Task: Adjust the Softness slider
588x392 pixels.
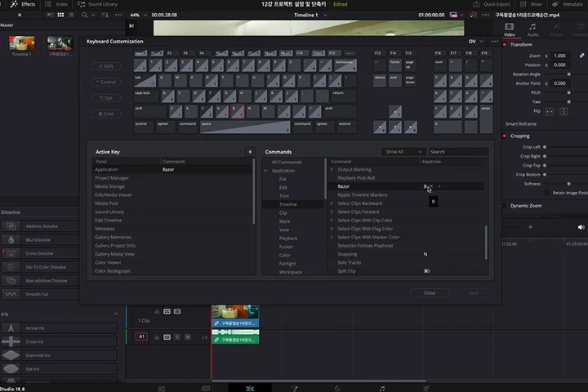Action: [569, 184]
